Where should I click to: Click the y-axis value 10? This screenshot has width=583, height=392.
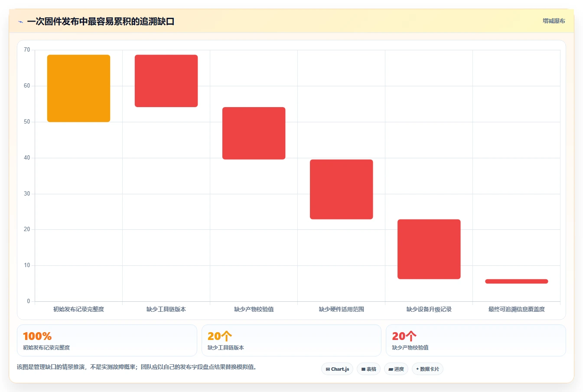(x=27, y=265)
